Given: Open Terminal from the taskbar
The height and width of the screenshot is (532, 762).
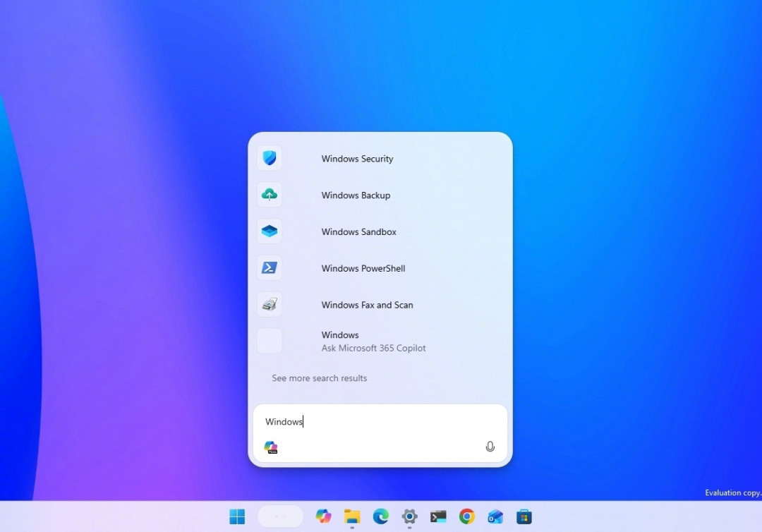Looking at the screenshot, I should click(438, 516).
